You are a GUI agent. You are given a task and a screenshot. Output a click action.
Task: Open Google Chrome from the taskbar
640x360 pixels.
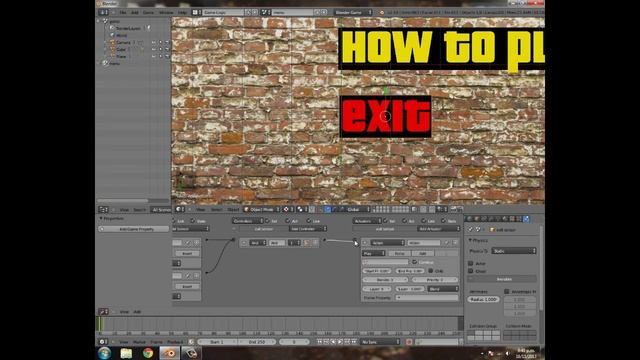(148, 353)
